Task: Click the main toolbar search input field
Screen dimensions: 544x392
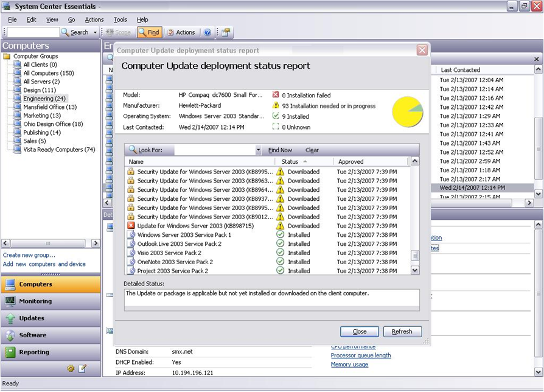Action: [33, 32]
